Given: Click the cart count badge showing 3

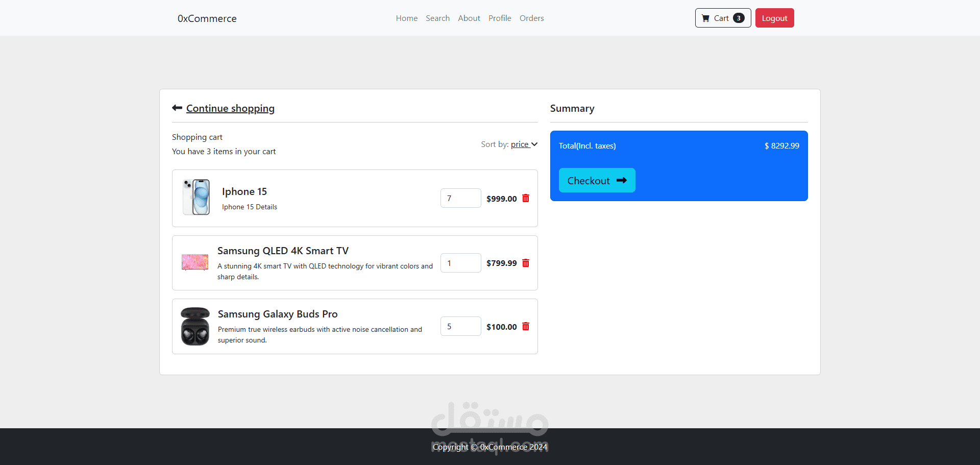Looking at the screenshot, I should 739,18.
